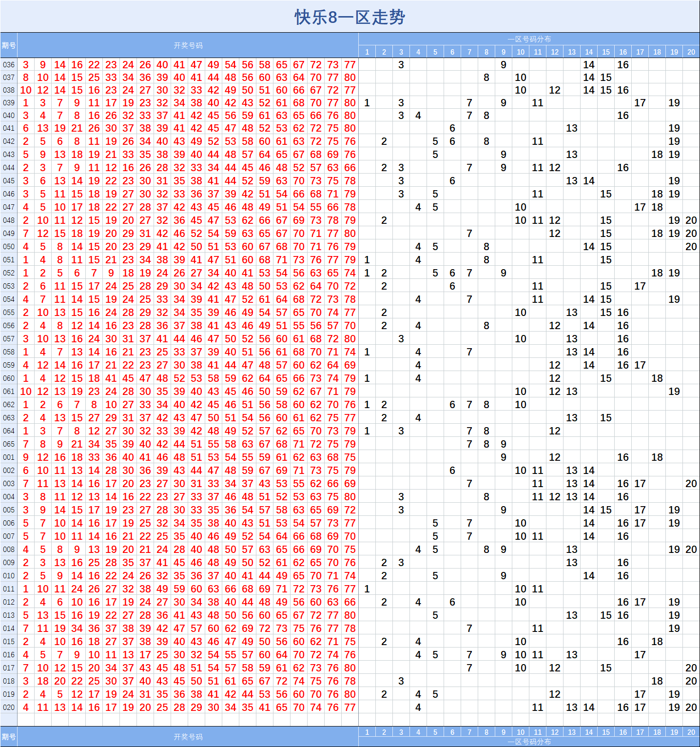
Task: Click period number 060
Action: (x=9, y=378)
